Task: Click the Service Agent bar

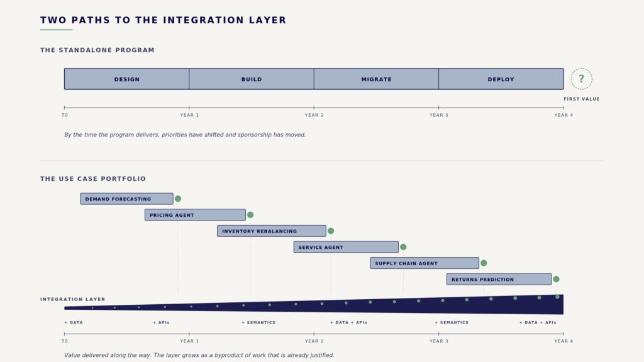Action: [346, 247]
